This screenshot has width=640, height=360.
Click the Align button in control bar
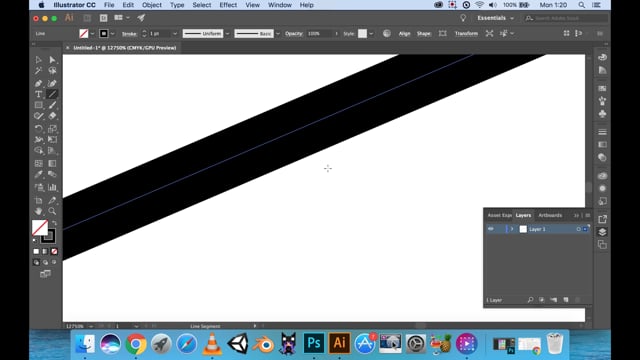pos(404,33)
